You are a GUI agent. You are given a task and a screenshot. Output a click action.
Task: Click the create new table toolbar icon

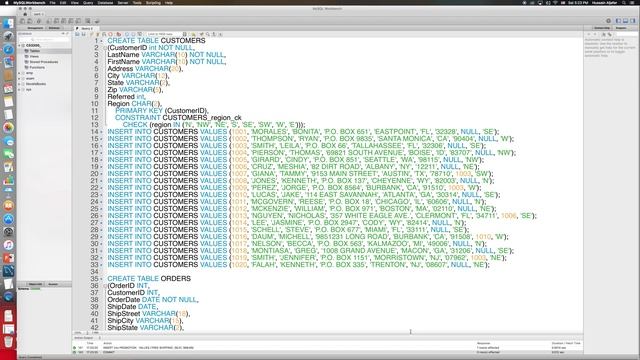[56, 21]
